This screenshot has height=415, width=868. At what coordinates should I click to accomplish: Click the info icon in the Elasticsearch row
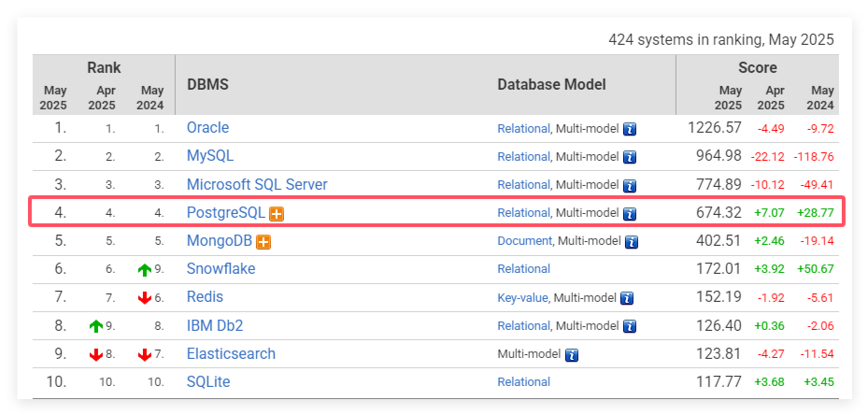[572, 354]
